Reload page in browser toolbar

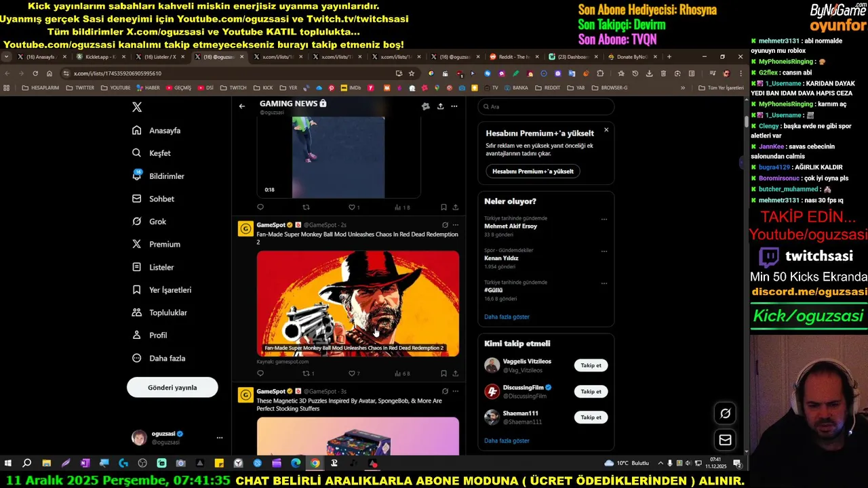click(35, 73)
